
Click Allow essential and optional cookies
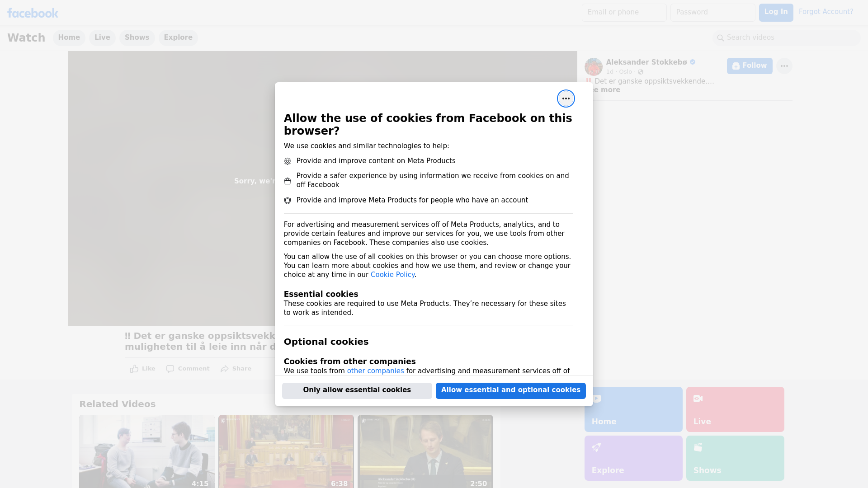pos(511,391)
